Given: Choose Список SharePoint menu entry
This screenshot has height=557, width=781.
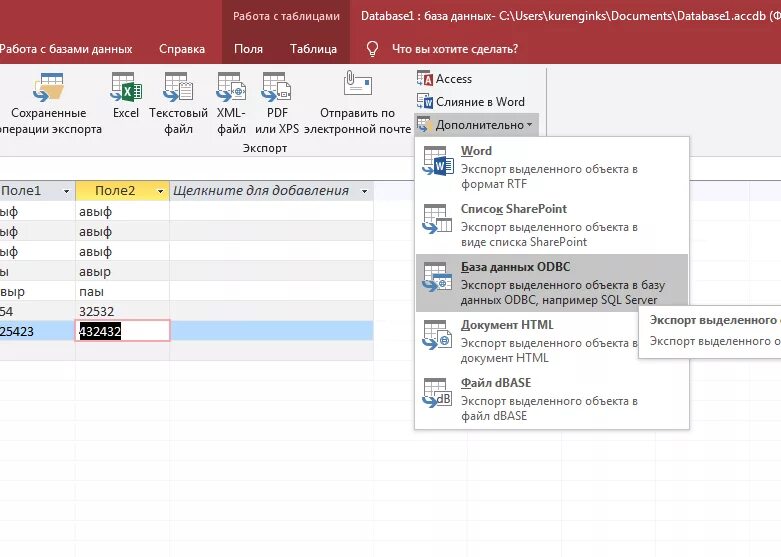Looking at the screenshot, I should point(552,225).
